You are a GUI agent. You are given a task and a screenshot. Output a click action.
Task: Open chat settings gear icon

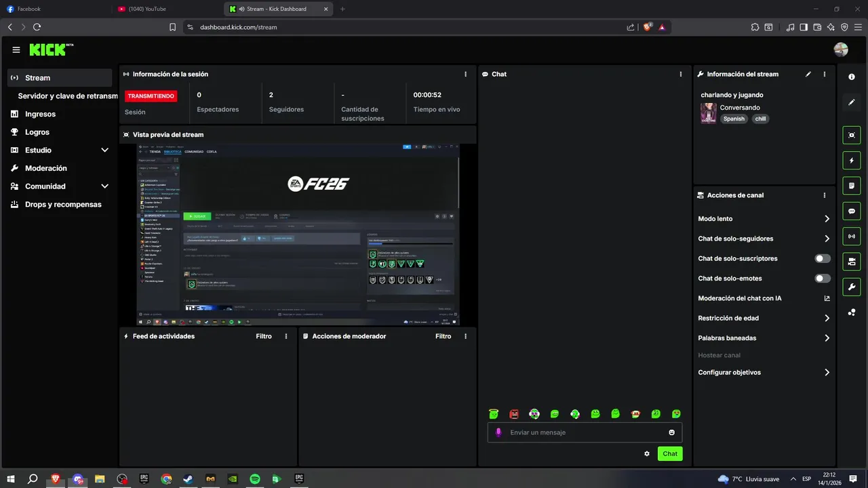pos(647,453)
